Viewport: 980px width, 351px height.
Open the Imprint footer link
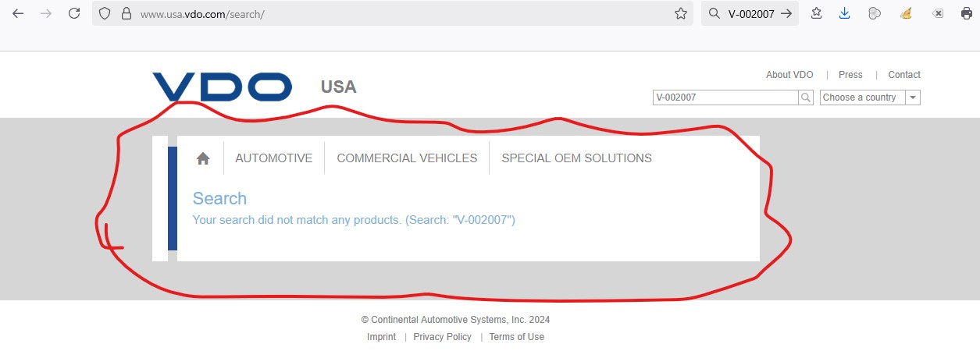(381, 337)
